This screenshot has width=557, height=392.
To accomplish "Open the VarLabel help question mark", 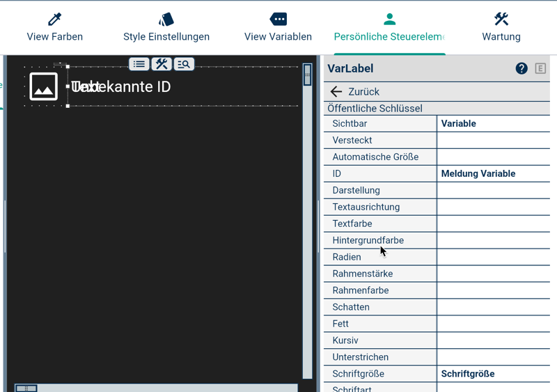I will click(x=521, y=68).
